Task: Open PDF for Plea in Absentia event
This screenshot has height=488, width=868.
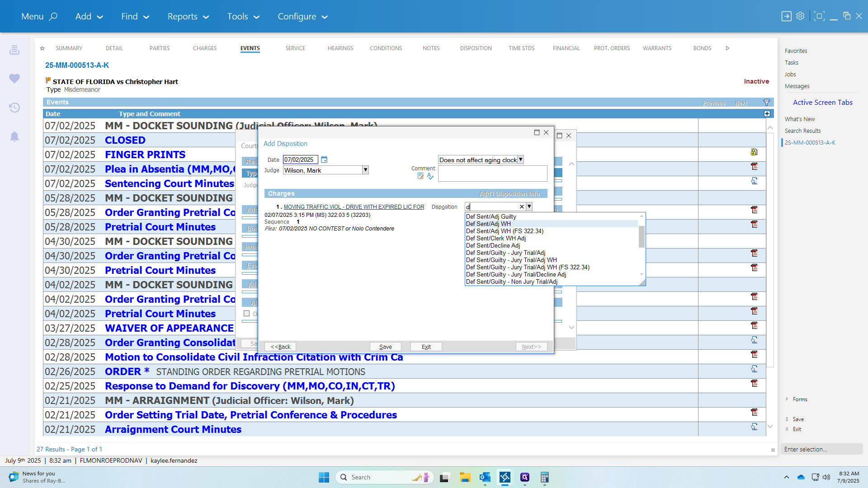Action: [754, 167]
